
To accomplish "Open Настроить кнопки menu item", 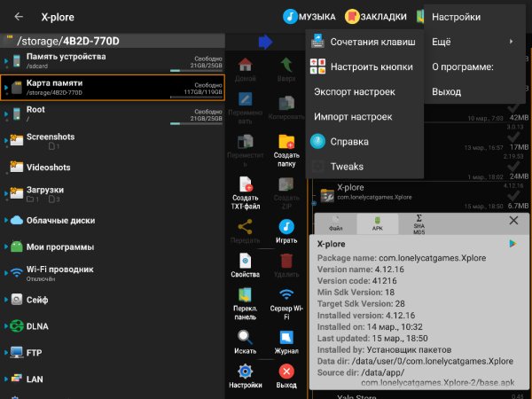I will pos(364,66).
